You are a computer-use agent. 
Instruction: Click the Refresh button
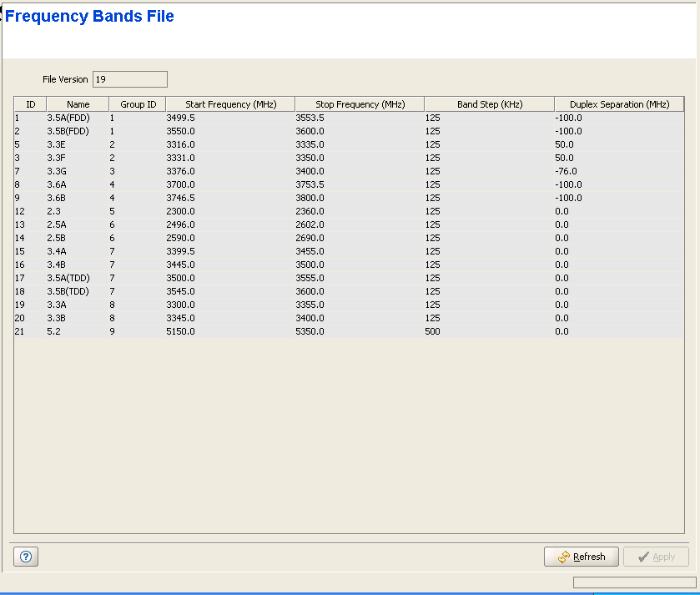tap(582, 557)
